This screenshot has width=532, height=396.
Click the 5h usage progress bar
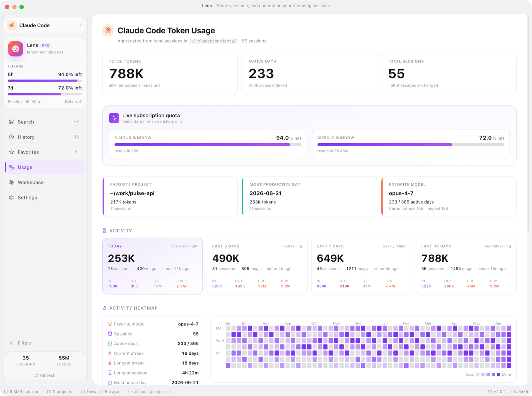coord(45,81)
